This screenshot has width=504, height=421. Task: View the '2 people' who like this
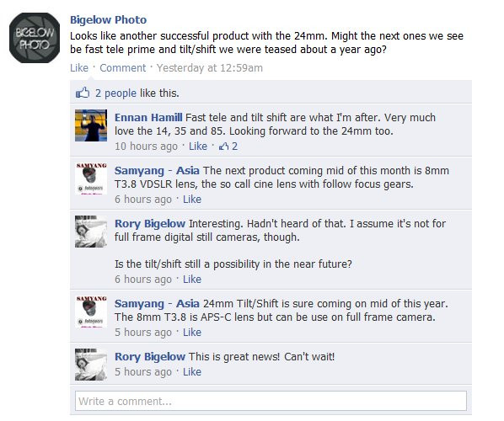coord(115,93)
